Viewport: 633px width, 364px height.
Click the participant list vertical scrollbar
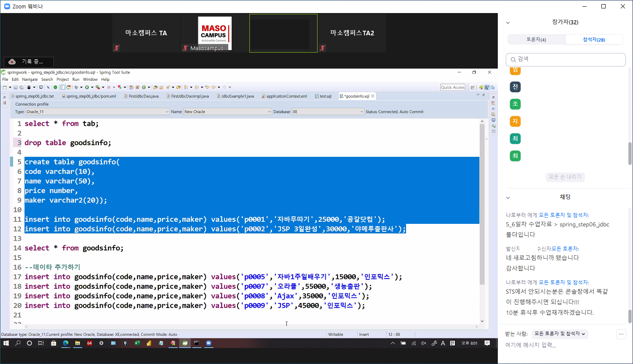point(630,154)
